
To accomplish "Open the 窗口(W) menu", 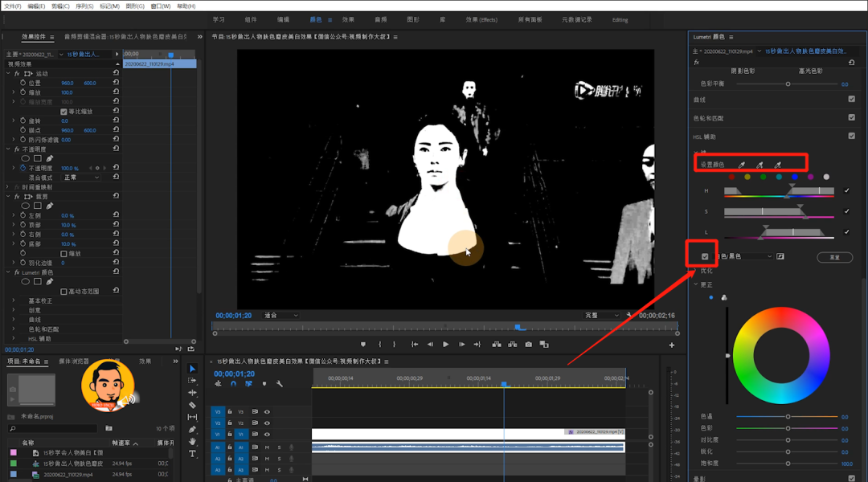I will point(161,6).
